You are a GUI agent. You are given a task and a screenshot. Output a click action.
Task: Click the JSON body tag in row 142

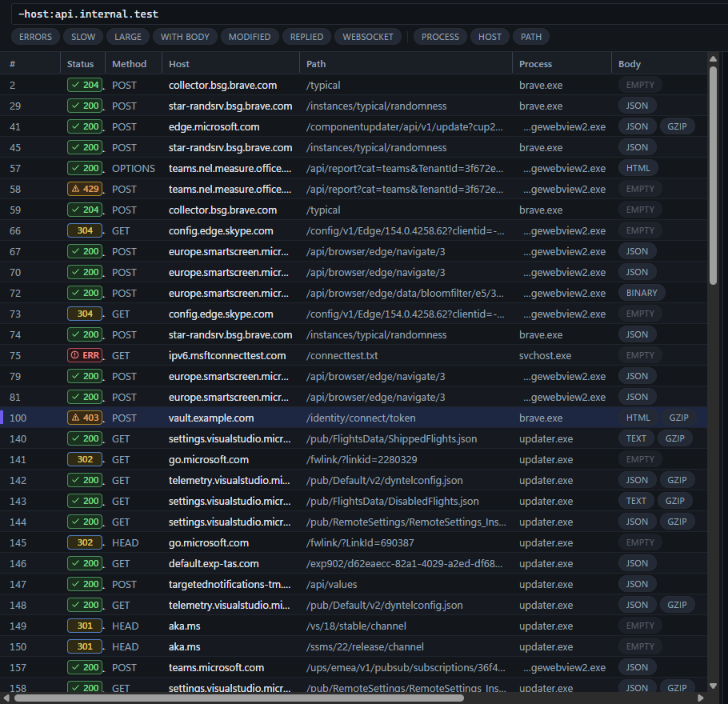(x=637, y=480)
